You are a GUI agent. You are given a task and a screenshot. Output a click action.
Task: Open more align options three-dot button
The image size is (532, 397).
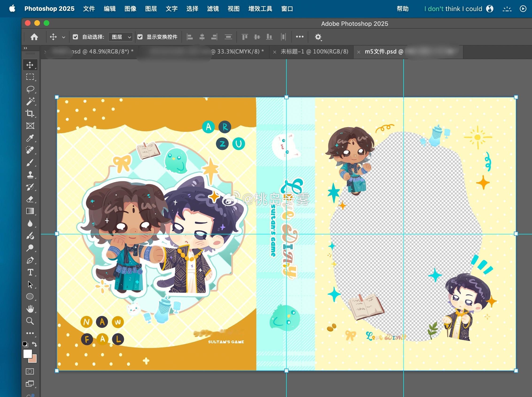coord(300,37)
